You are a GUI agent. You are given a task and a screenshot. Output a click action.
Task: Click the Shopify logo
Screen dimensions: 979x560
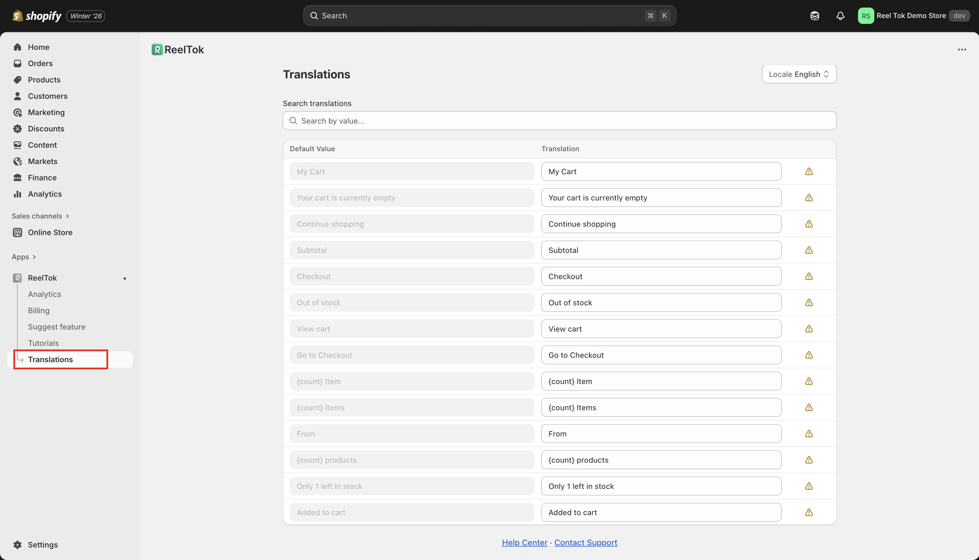[37, 16]
